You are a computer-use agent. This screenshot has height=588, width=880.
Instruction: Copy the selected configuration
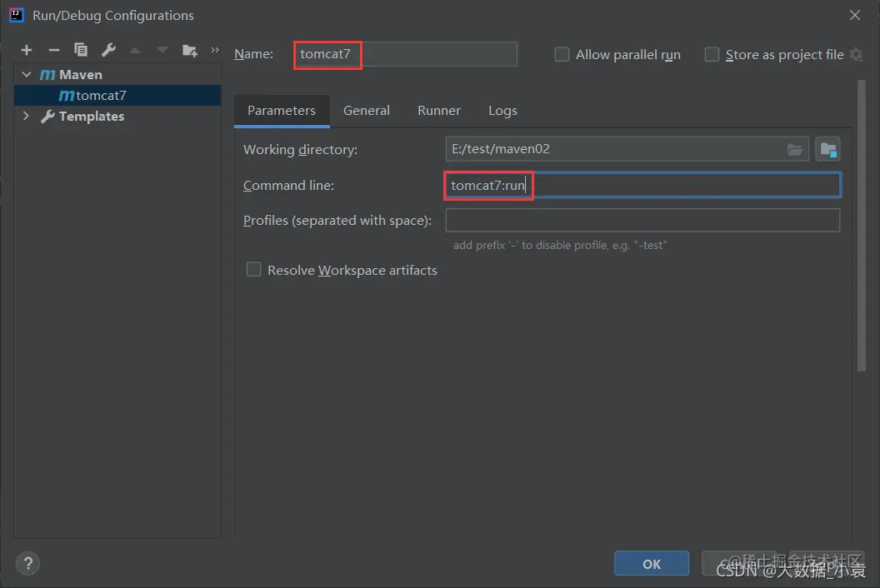tap(81, 50)
